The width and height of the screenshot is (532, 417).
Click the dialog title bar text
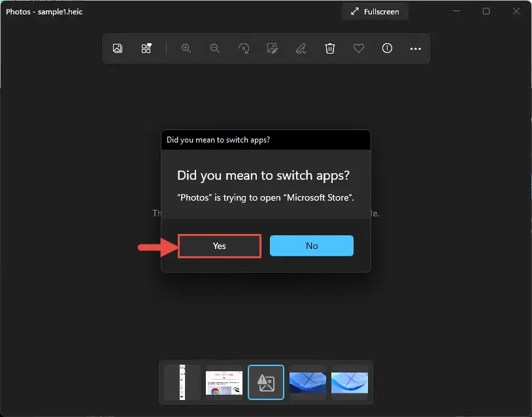pos(218,140)
